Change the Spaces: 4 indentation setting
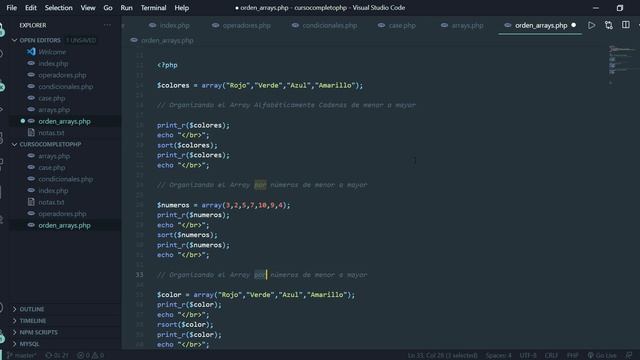 click(x=498, y=356)
